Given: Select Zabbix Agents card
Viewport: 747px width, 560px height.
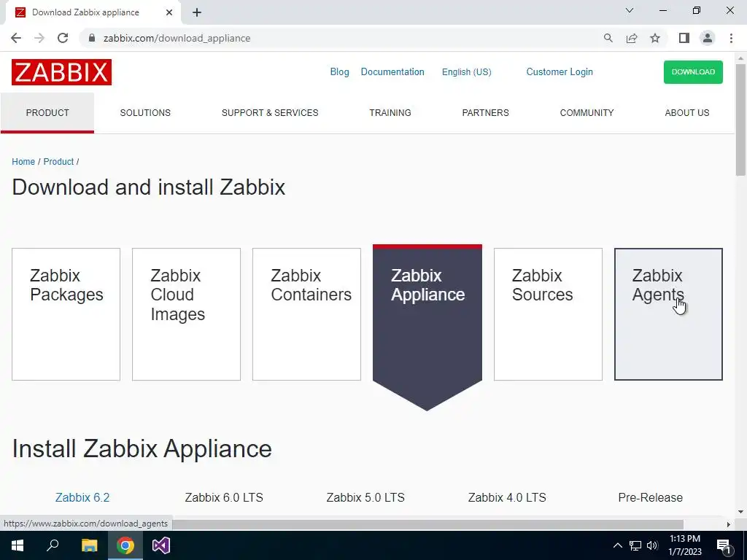Looking at the screenshot, I should tap(668, 314).
